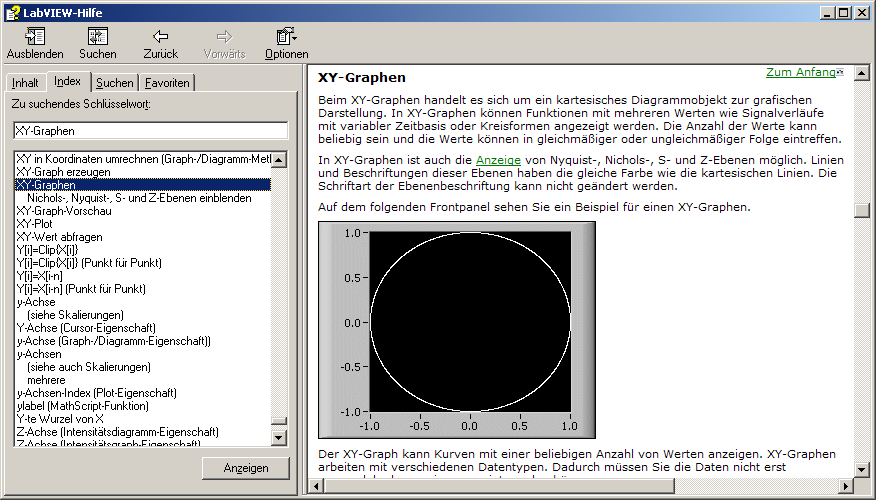Maximize the LabVIEW-Hilfe window
Image resolution: width=876 pixels, height=500 pixels.
click(844, 12)
